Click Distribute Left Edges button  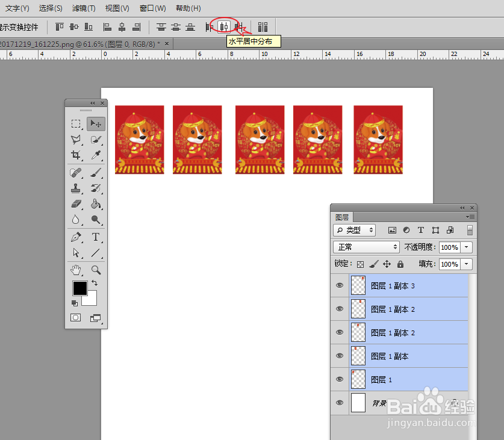[x=209, y=26]
